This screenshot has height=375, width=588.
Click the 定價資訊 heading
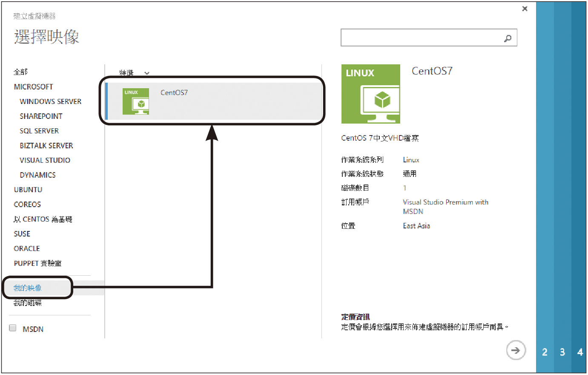pyautogui.click(x=355, y=317)
